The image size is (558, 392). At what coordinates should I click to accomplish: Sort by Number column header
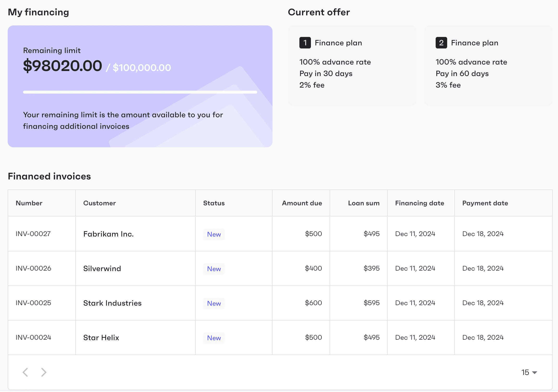[29, 203]
